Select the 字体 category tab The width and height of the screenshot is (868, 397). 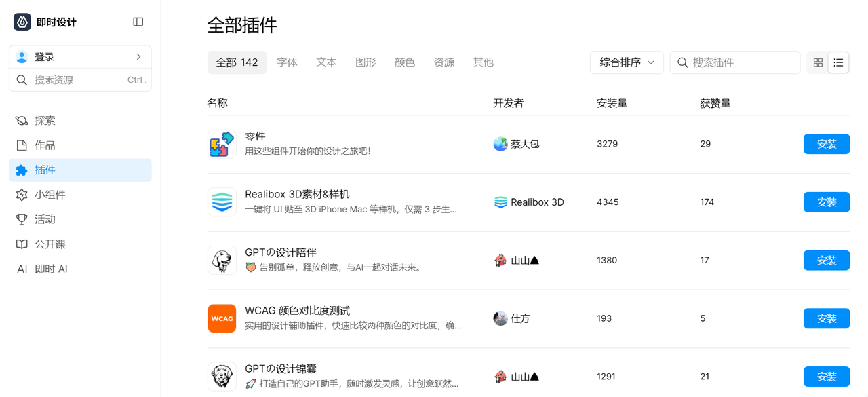288,62
